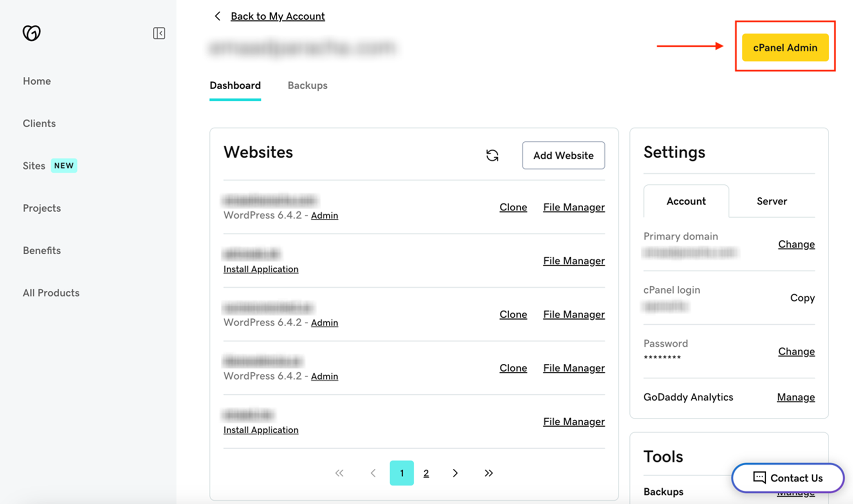Click the back arrow beside Back to My Account
Image resolution: width=853 pixels, height=504 pixels.
pos(217,16)
